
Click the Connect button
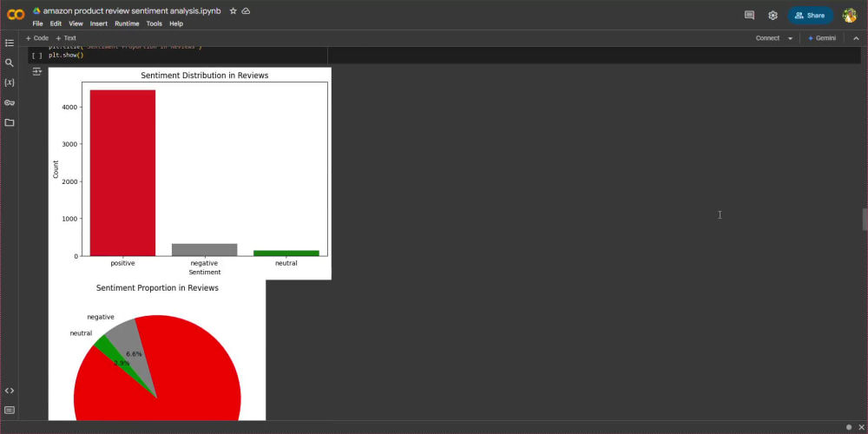click(x=767, y=38)
